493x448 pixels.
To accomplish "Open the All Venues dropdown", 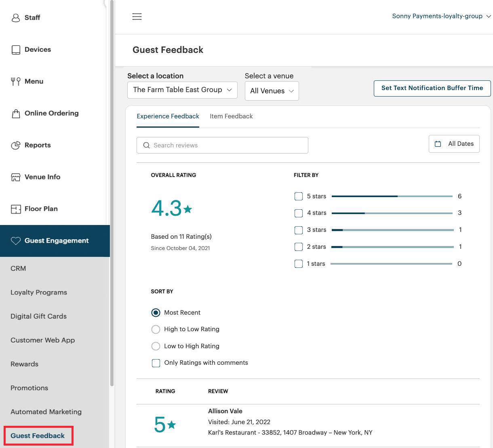I will 272,91.
